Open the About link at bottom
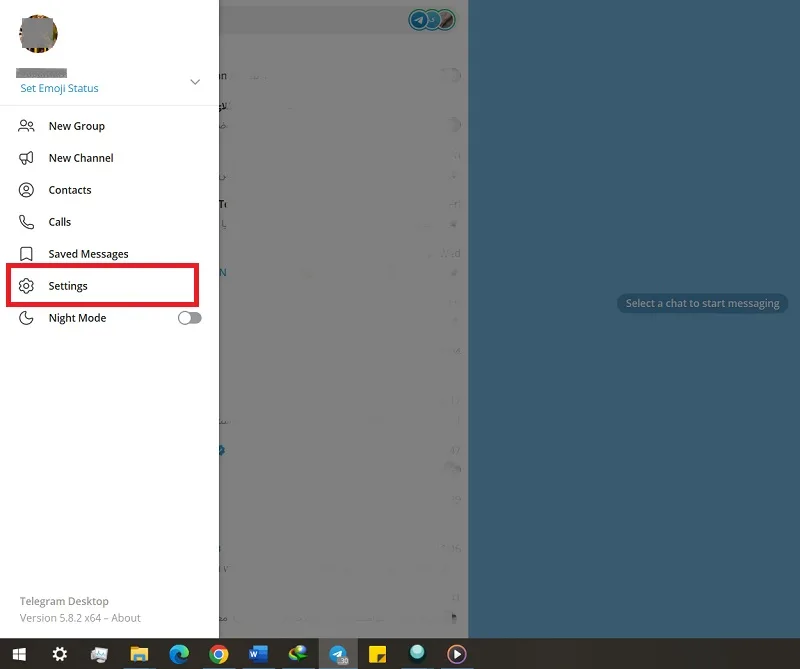 (126, 618)
